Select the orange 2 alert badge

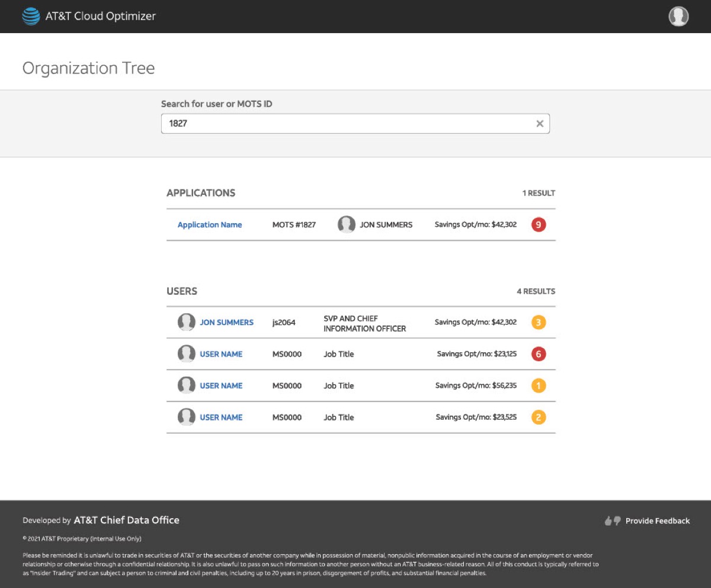click(539, 417)
